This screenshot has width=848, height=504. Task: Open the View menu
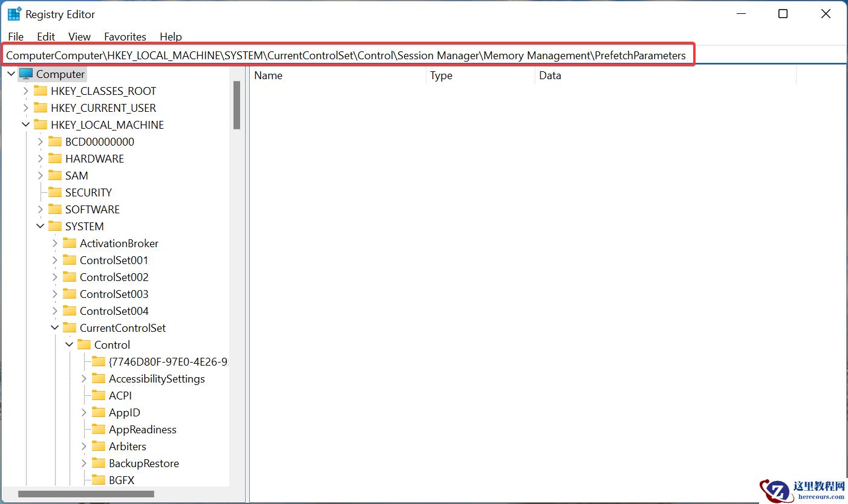tap(79, 37)
